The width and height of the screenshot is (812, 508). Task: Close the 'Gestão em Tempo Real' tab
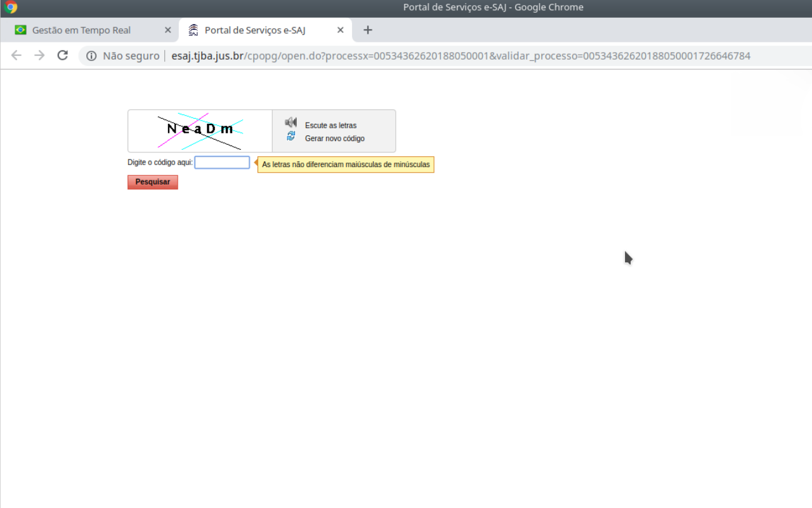pos(168,30)
